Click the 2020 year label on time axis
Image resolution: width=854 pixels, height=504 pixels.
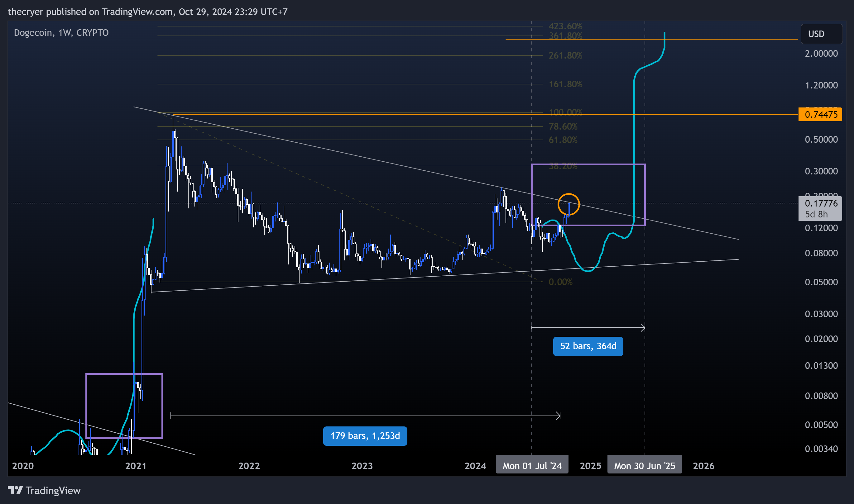pyautogui.click(x=23, y=466)
